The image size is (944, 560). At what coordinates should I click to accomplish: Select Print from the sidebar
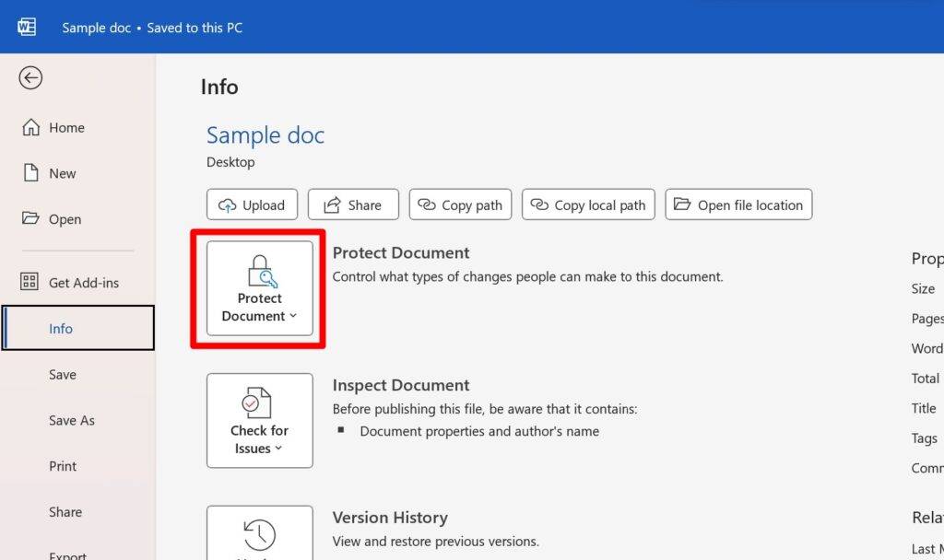[63, 466]
